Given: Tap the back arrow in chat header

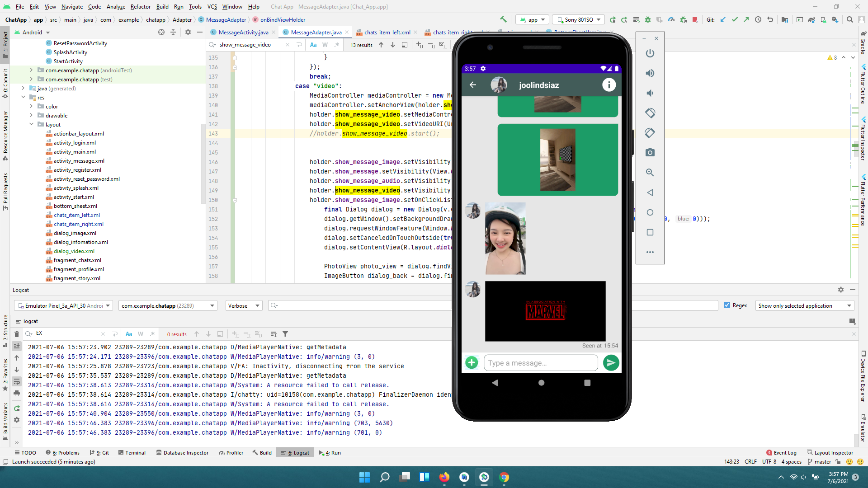Looking at the screenshot, I should (473, 85).
